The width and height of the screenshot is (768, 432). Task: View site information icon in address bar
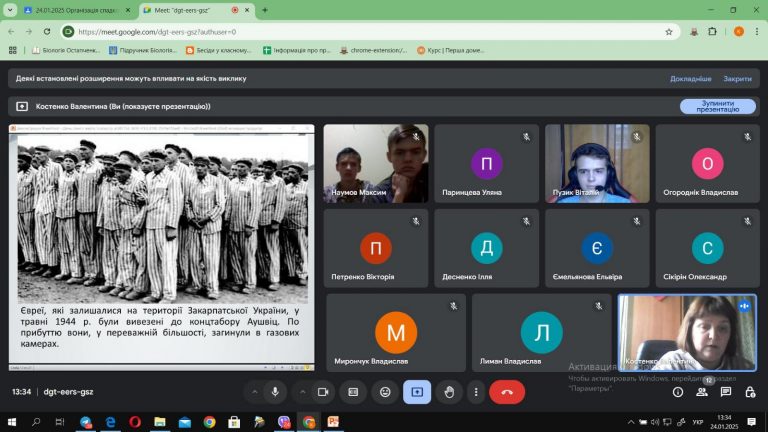pos(69,32)
